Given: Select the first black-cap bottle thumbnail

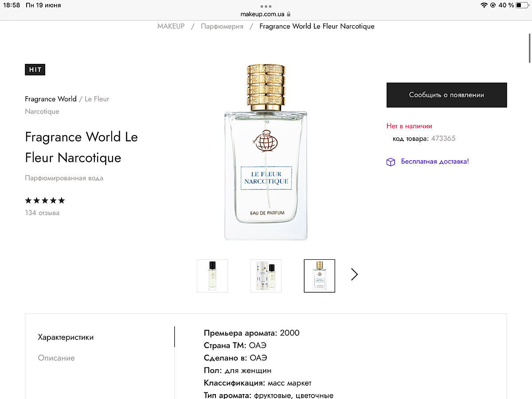Looking at the screenshot, I should tap(212, 276).
